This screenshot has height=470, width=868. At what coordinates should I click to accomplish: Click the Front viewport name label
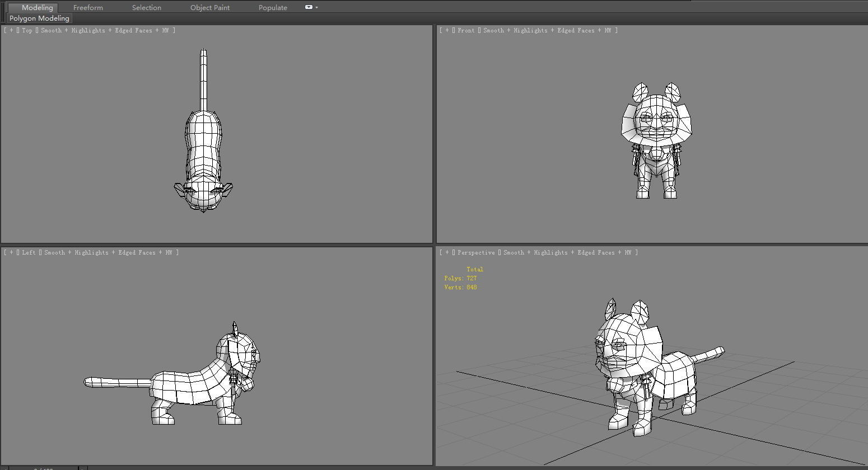pos(466,30)
